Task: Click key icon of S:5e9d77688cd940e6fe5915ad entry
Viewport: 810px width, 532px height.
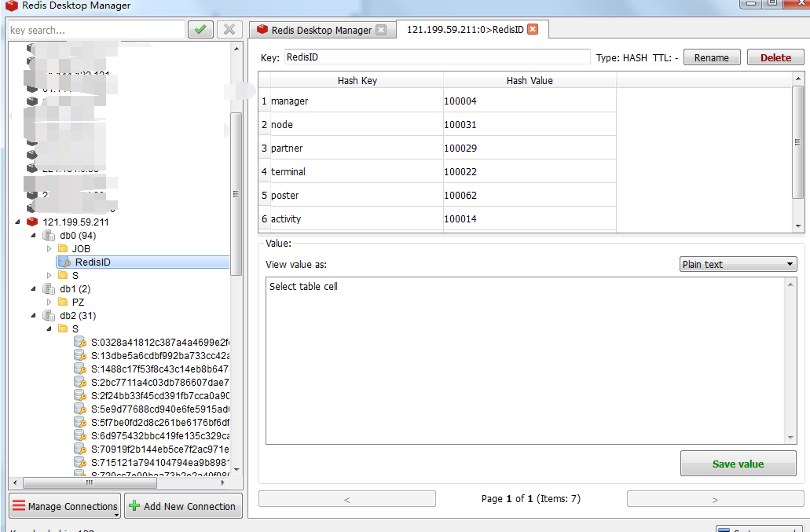Action: (x=80, y=409)
